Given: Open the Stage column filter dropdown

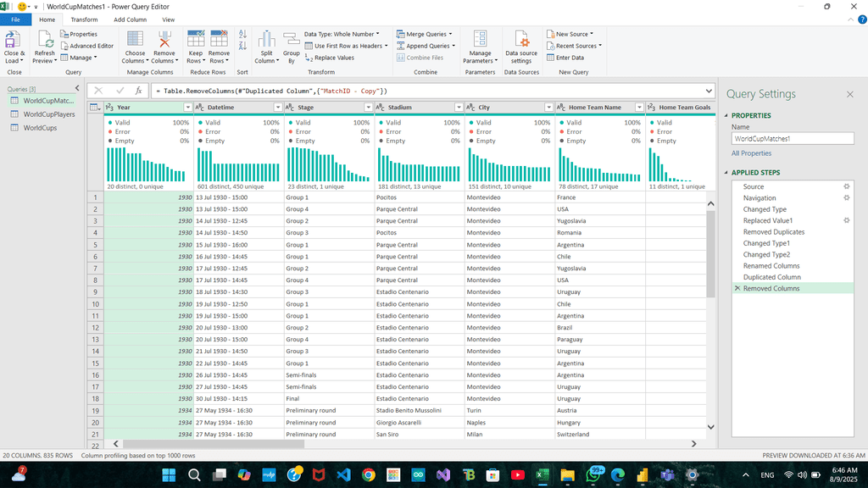Looking at the screenshot, I should [x=368, y=108].
